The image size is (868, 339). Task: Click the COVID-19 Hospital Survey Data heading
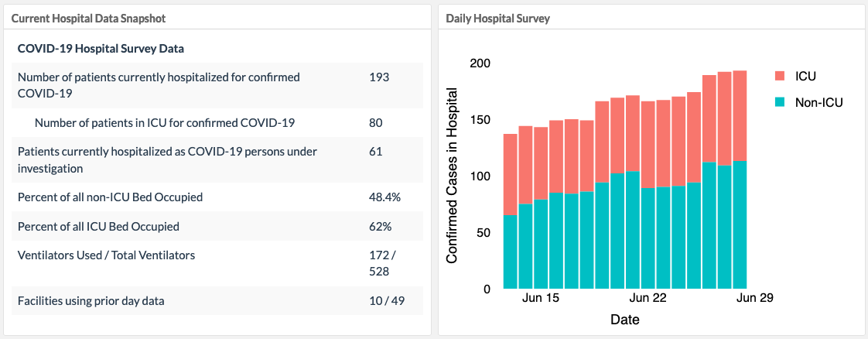click(x=101, y=49)
